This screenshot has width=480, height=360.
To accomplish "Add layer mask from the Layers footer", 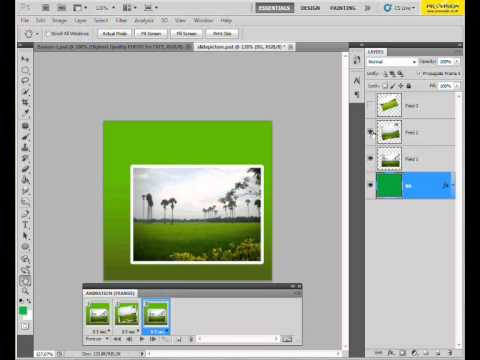I will (x=402, y=352).
